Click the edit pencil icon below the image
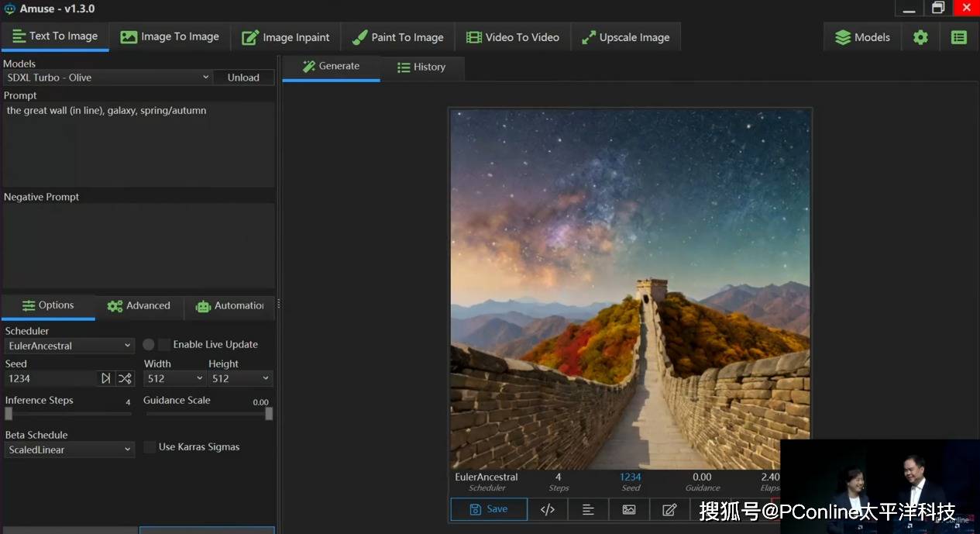 click(x=669, y=509)
